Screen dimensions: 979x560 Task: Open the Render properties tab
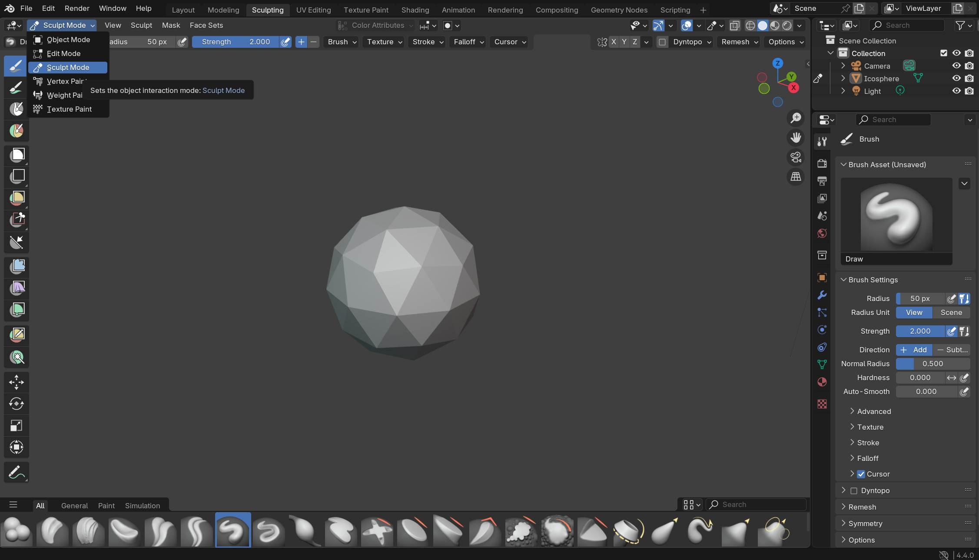pyautogui.click(x=822, y=163)
